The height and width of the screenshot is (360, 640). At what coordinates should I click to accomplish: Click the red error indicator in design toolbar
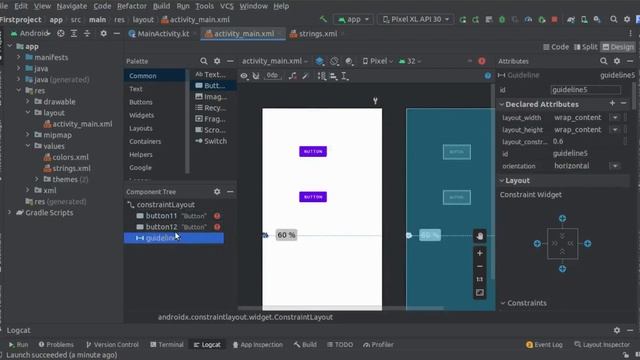[x=482, y=61]
